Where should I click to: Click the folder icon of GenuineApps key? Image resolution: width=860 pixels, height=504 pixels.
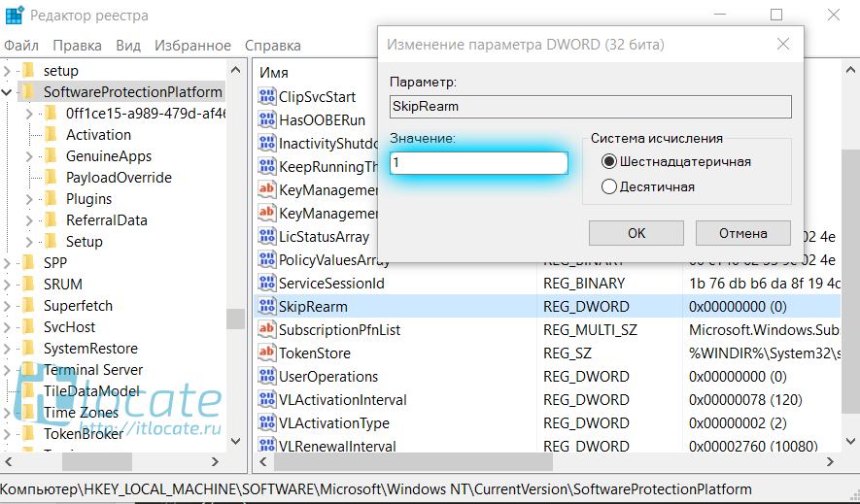(51, 156)
